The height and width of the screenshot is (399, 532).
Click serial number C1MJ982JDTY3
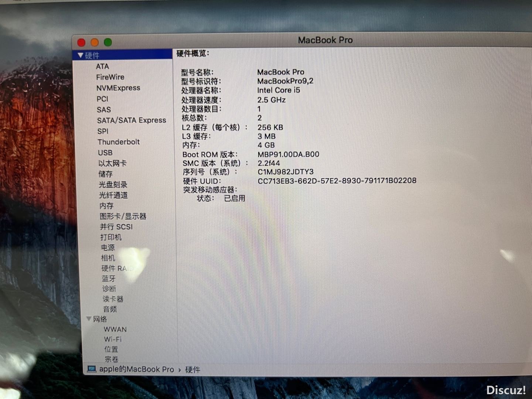[286, 172]
